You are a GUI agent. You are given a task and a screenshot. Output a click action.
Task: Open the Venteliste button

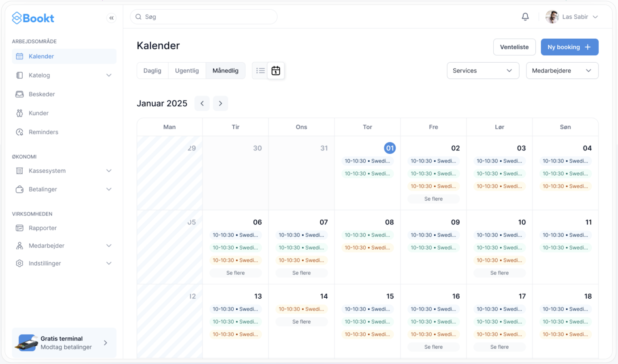pyautogui.click(x=514, y=47)
